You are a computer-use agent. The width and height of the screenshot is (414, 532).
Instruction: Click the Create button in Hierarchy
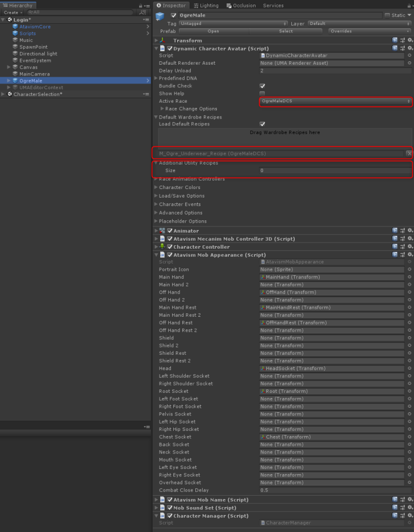[x=12, y=12]
